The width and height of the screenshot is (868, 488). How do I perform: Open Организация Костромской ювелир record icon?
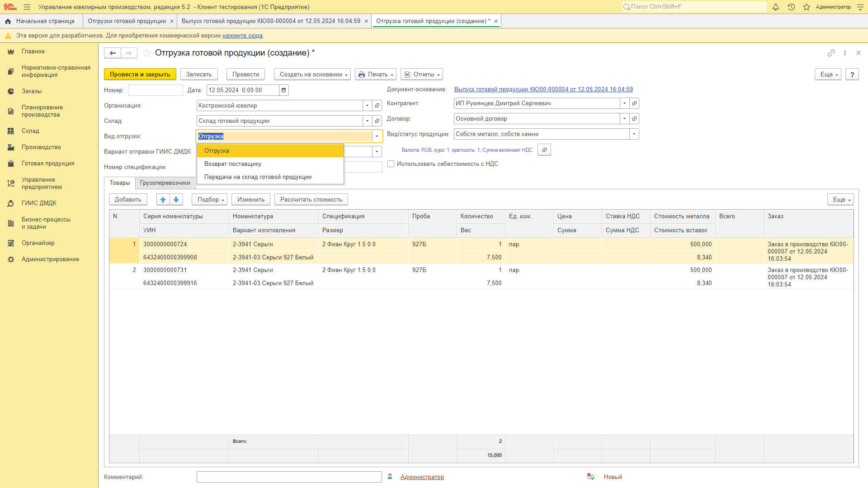click(377, 106)
